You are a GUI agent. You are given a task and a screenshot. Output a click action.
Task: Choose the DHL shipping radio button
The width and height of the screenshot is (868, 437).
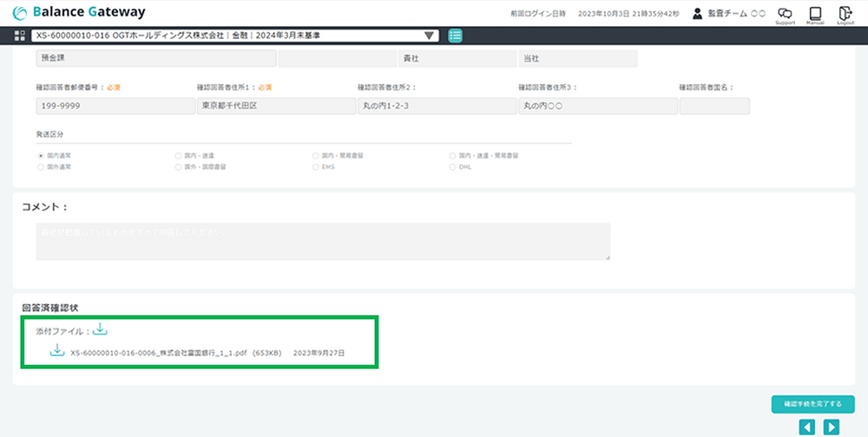tap(452, 166)
